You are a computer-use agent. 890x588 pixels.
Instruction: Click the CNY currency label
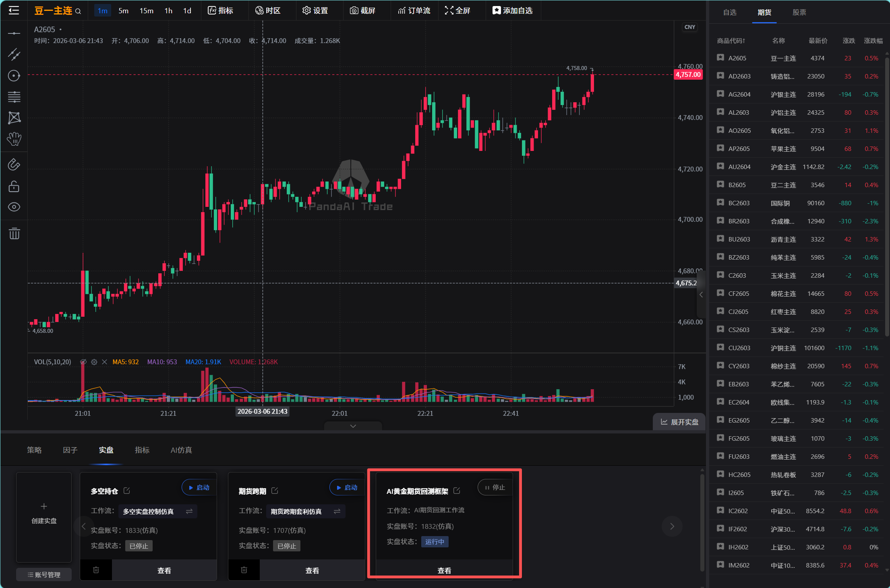tap(690, 27)
